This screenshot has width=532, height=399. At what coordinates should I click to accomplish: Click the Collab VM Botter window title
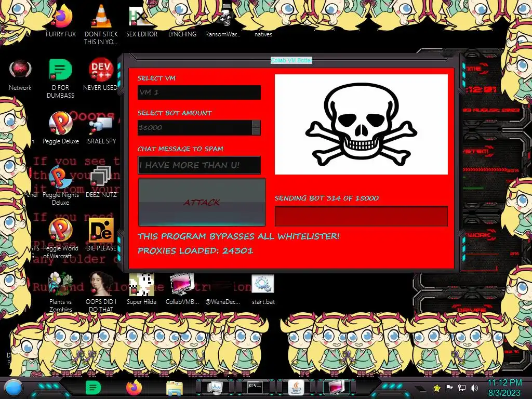click(x=291, y=60)
